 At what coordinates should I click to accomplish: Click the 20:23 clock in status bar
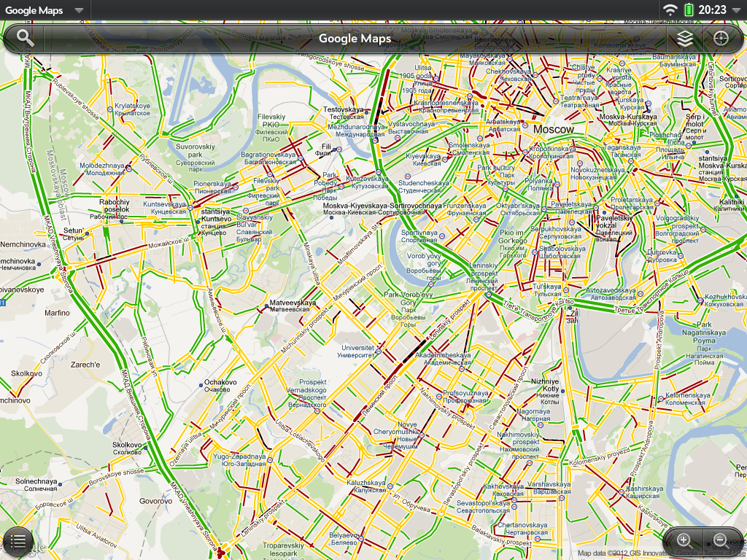coord(712,9)
